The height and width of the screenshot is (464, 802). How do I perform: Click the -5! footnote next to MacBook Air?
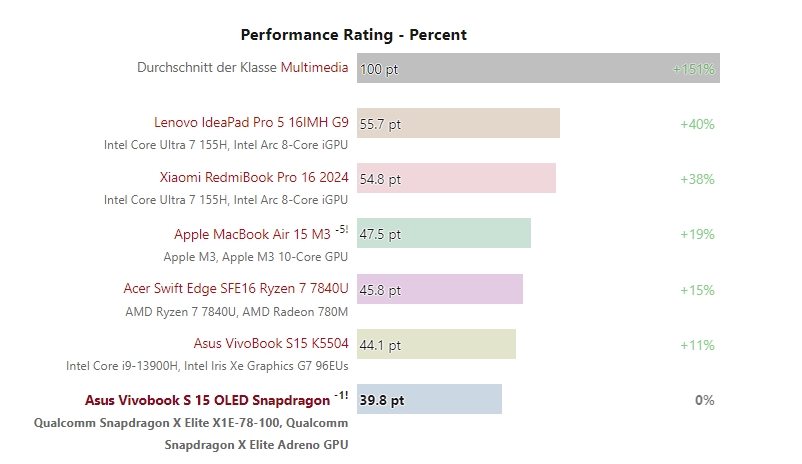(x=341, y=230)
